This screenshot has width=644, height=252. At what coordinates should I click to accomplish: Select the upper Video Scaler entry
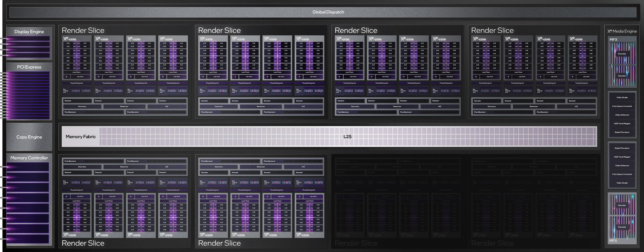coord(622,97)
